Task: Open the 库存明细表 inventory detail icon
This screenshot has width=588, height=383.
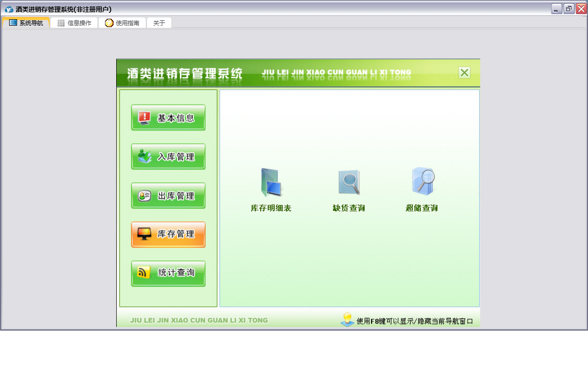Action: tap(271, 189)
